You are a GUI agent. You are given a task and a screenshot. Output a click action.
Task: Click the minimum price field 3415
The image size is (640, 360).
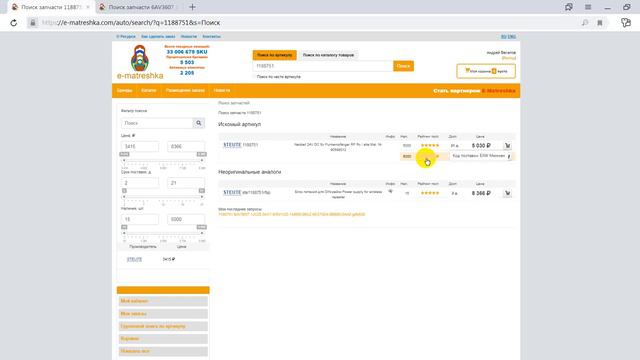[140, 147]
